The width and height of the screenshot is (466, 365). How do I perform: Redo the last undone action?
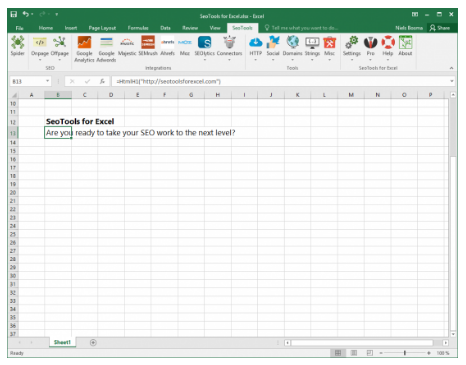tap(42, 14)
